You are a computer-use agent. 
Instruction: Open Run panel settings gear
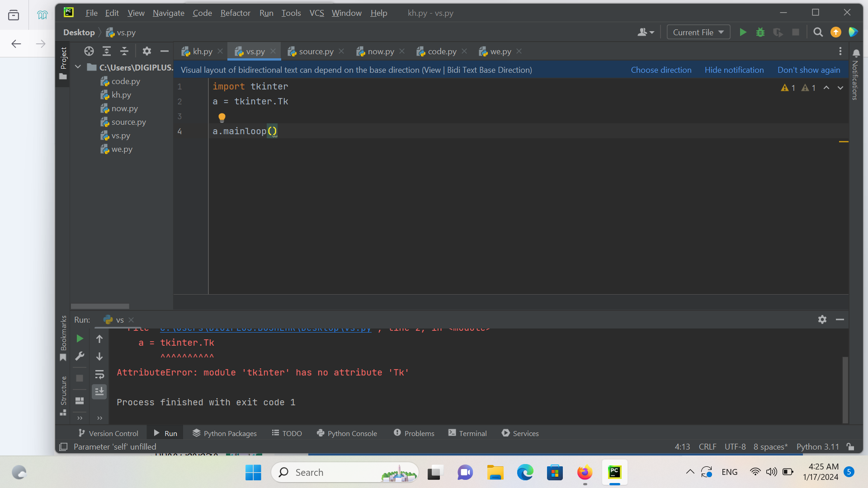[822, 319]
